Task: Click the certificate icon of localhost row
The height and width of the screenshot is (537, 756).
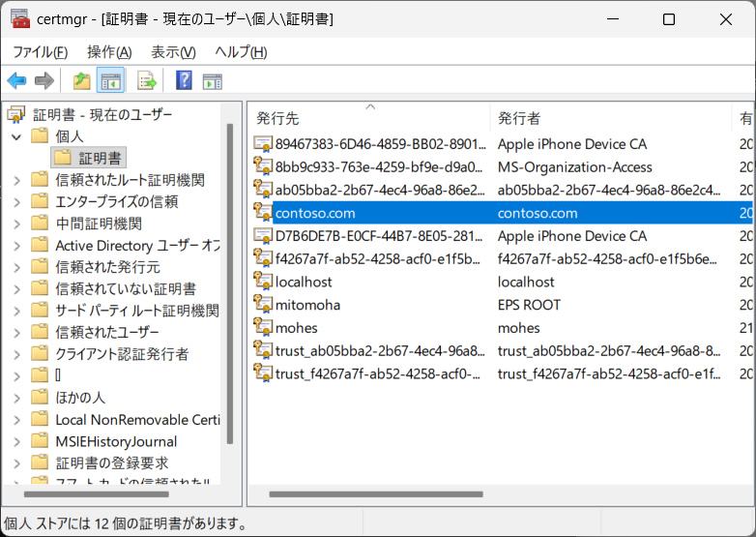Action: tap(263, 282)
